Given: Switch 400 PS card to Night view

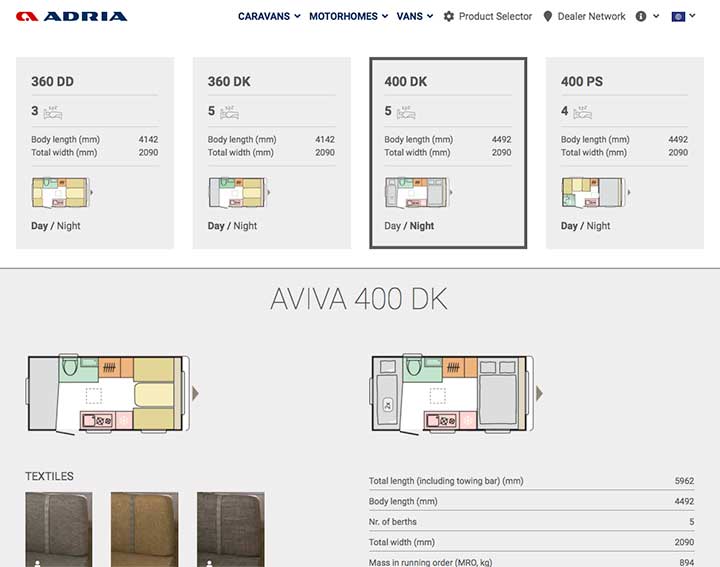Looking at the screenshot, I should 598,226.
